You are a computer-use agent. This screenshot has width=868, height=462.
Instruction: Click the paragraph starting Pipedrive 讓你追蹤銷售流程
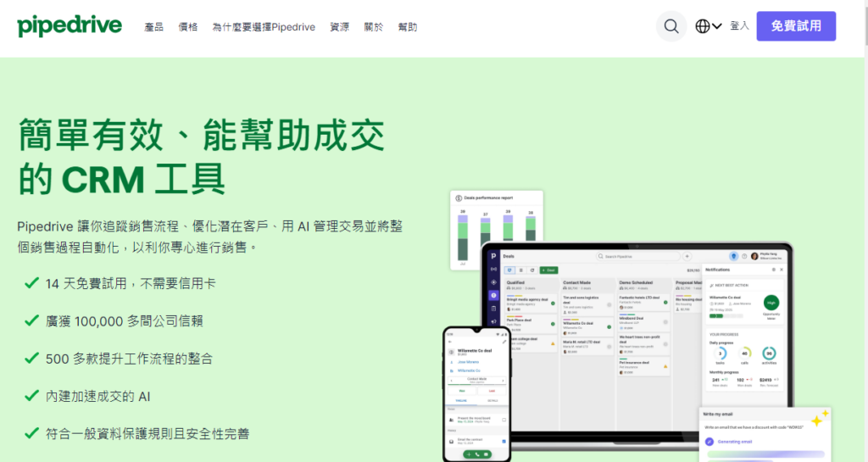(210, 237)
